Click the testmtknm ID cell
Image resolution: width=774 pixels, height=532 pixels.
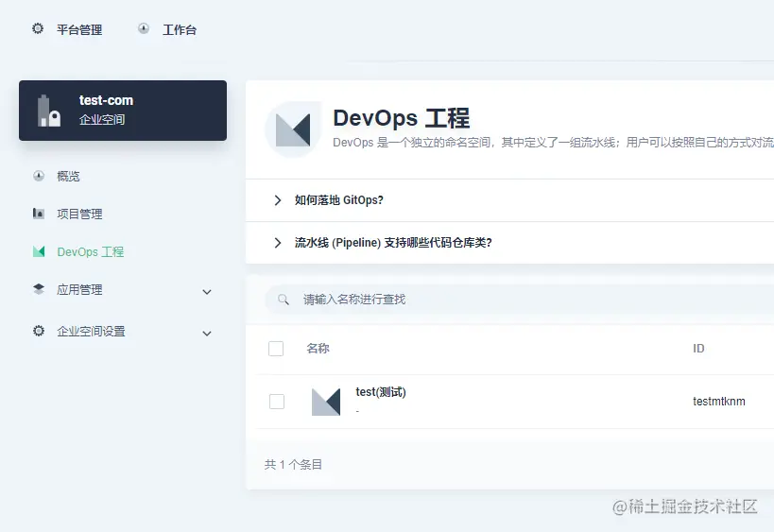(x=718, y=402)
